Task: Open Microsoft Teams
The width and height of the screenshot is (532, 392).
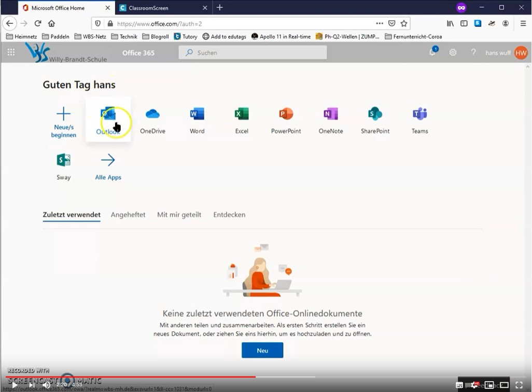Action: pyautogui.click(x=419, y=120)
